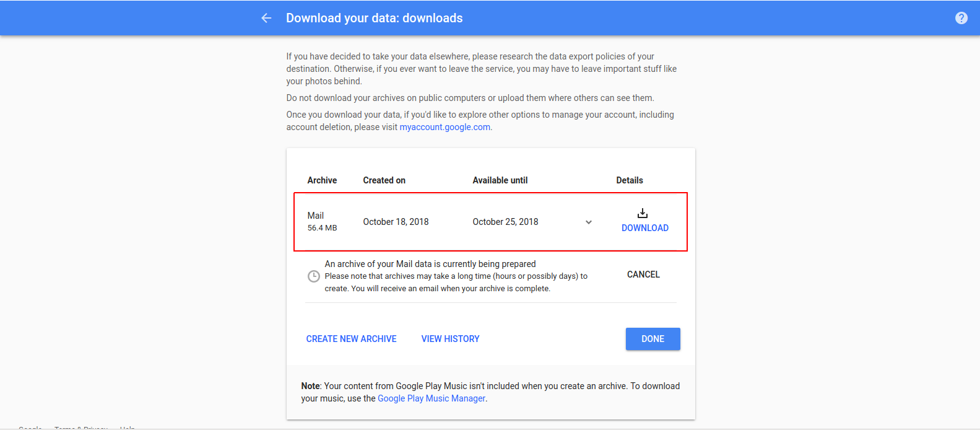
Task: Click the Available until column header
Action: pyautogui.click(x=500, y=180)
